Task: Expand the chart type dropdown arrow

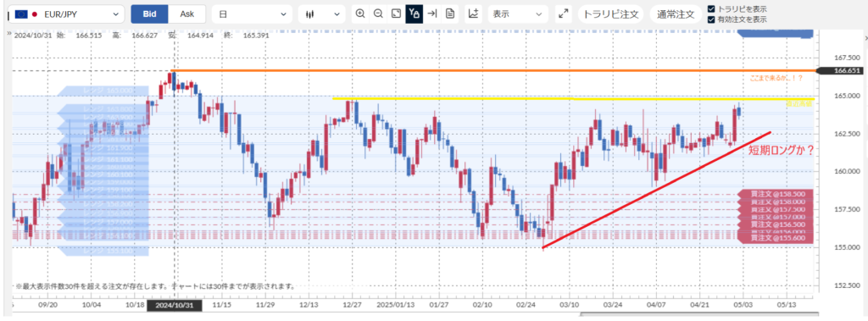Action: [336, 14]
